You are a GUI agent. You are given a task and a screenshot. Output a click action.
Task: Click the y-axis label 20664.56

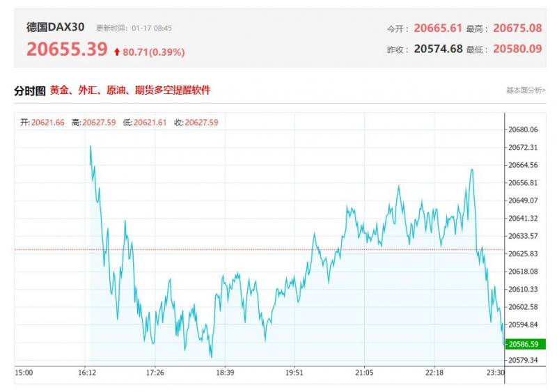(x=523, y=165)
